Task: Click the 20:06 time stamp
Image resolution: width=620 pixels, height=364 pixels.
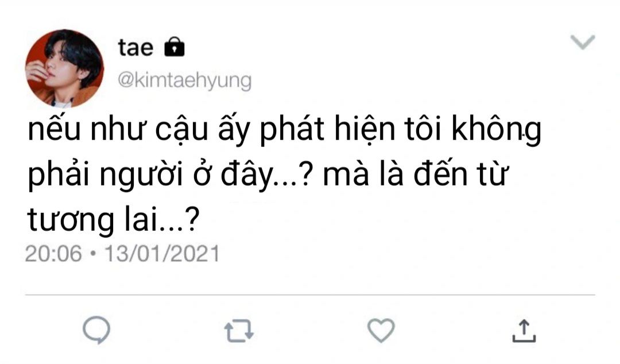Action: pos(53,253)
